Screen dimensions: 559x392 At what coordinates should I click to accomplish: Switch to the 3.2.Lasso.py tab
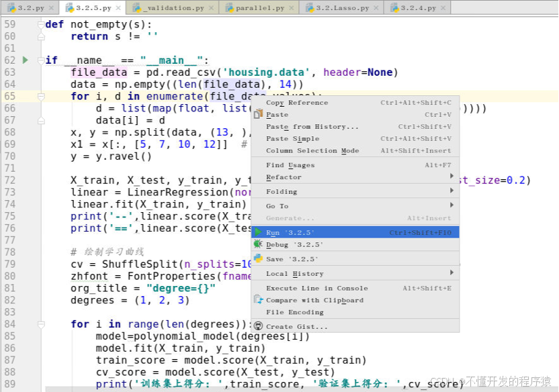(342, 7)
